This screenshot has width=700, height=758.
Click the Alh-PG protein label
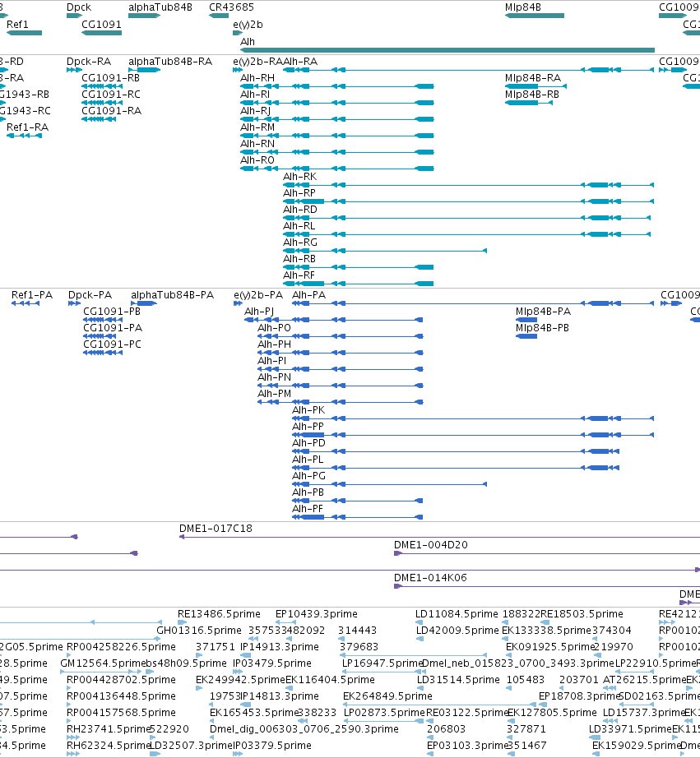pos(309,476)
